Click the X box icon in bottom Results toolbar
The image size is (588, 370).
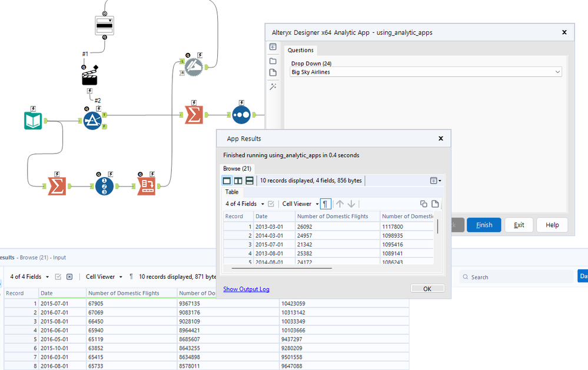[x=69, y=276]
